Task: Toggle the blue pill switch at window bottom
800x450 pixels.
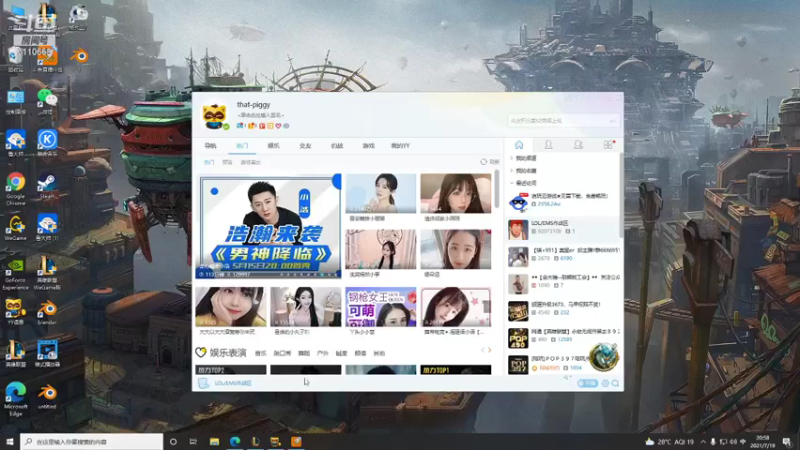Action: tap(587, 383)
